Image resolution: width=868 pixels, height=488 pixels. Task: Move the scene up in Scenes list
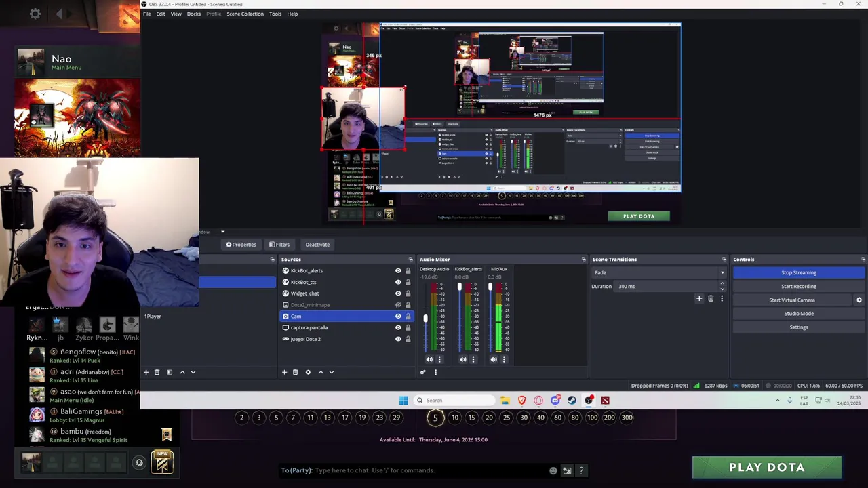(182, 372)
